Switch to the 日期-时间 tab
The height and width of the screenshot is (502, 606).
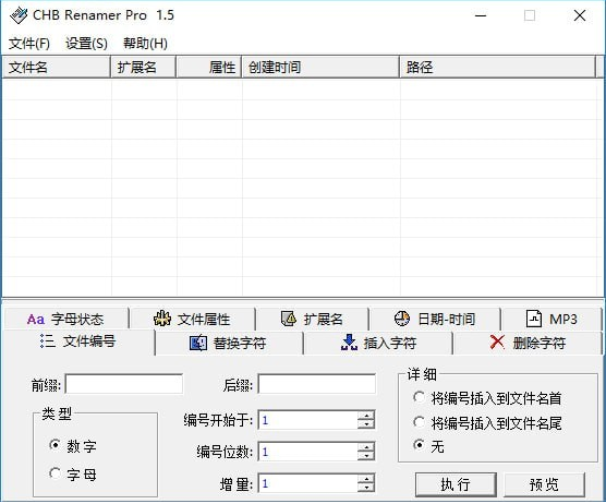click(x=435, y=319)
